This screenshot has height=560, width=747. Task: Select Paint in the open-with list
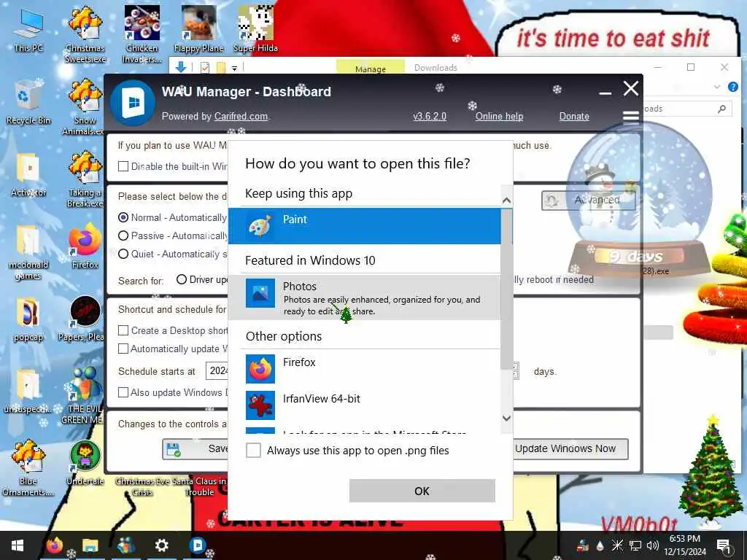365,226
